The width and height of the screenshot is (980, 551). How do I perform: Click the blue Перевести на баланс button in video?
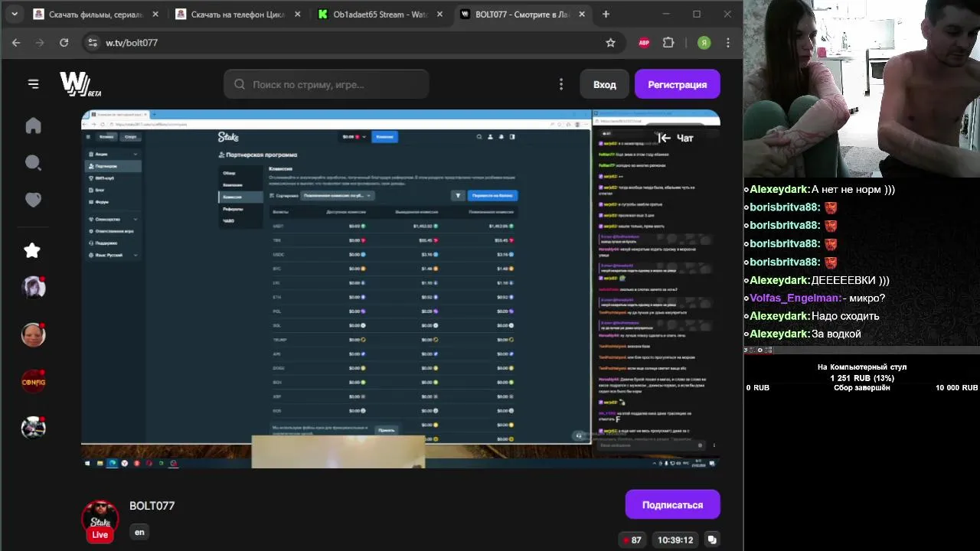[492, 195]
